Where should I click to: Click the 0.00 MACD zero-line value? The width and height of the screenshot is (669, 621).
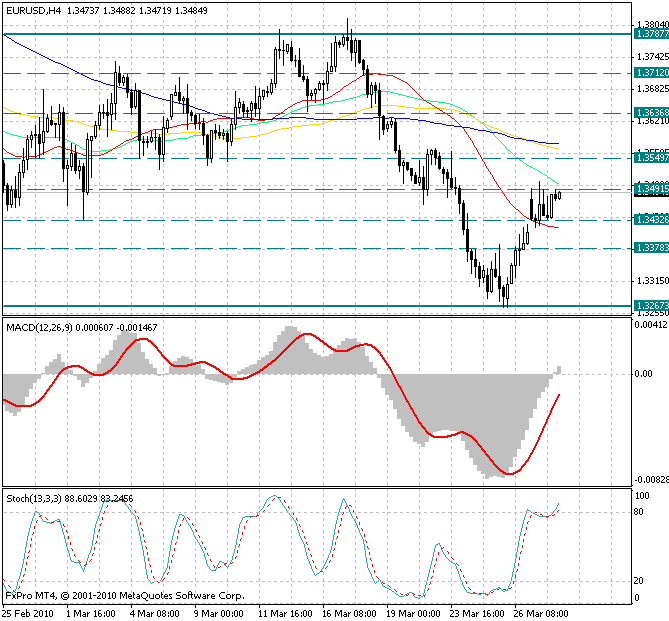[643, 374]
